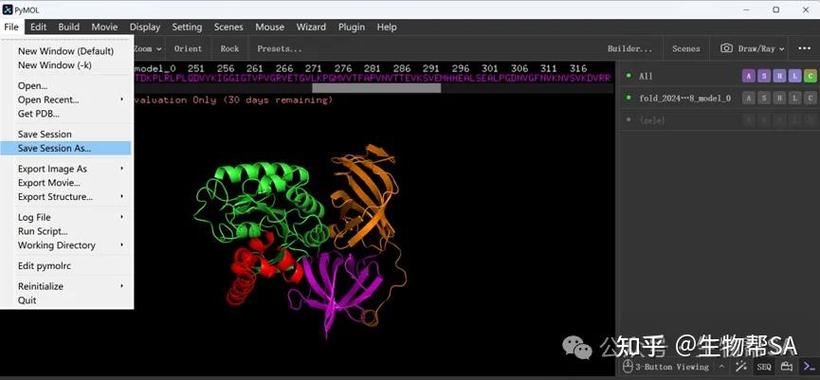
Task: Click the PyMOL logo in title bar
Action: click(x=7, y=9)
